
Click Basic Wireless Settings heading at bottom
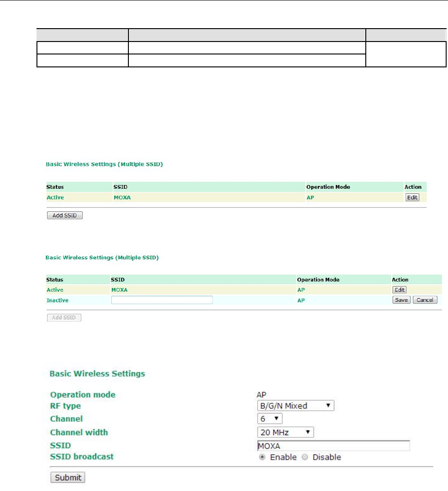point(97,374)
